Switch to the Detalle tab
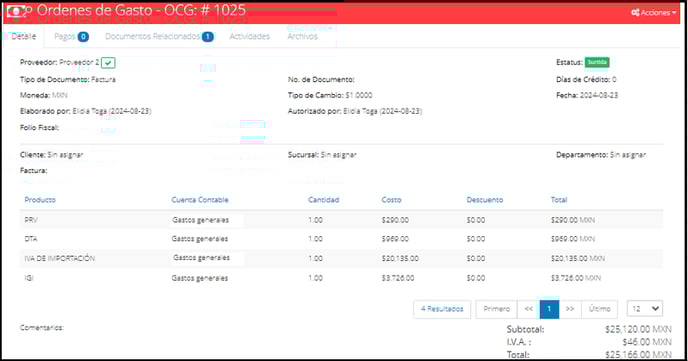This screenshot has width=688, height=361. [24, 36]
